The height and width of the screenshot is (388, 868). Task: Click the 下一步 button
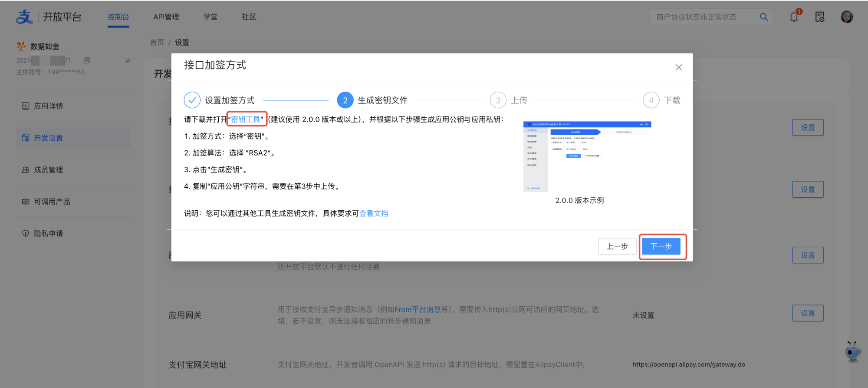(x=661, y=246)
